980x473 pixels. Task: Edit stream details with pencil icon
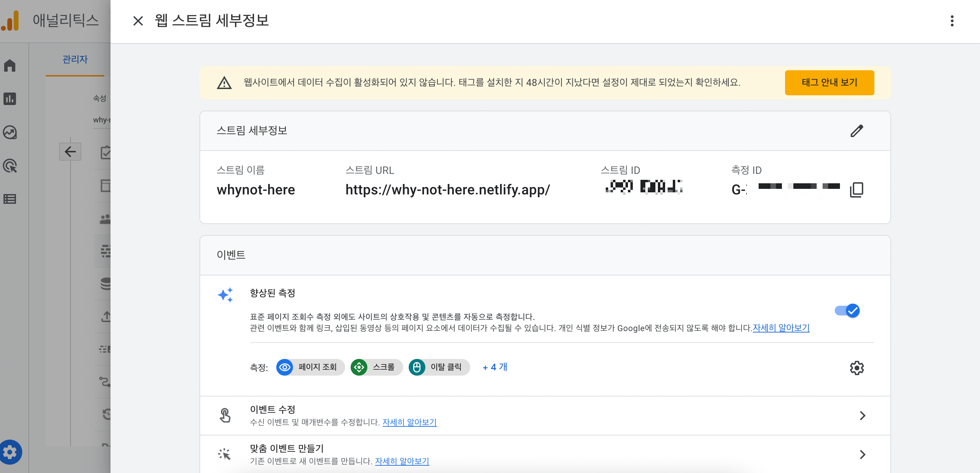856,131
